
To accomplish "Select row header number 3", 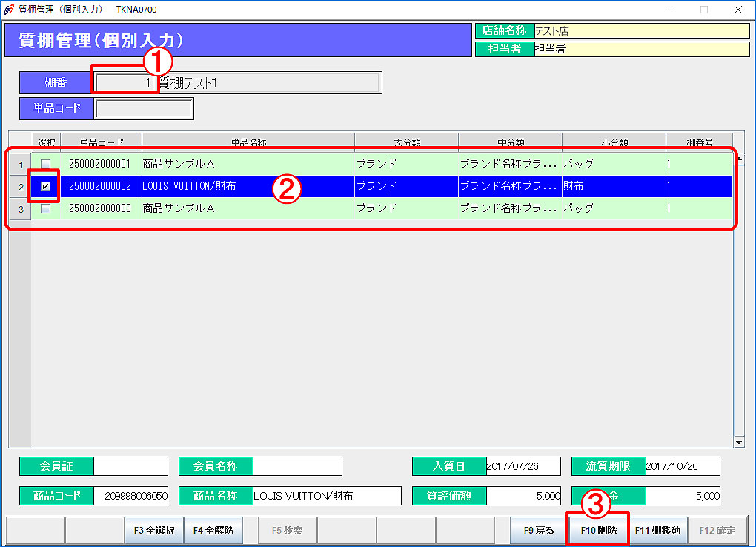I will 20,209.
